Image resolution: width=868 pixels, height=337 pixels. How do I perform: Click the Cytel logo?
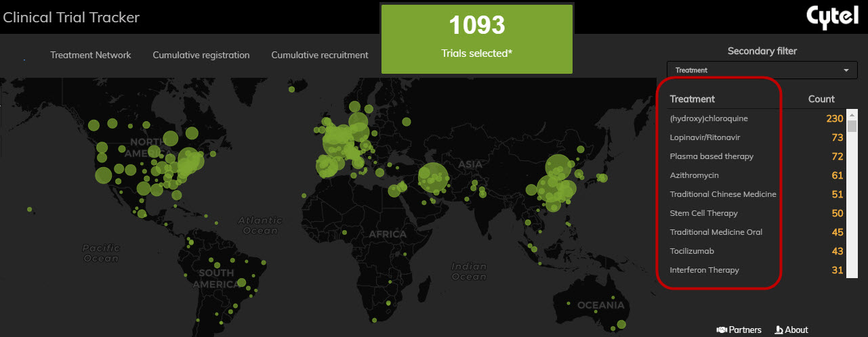[x=831, y=18]
